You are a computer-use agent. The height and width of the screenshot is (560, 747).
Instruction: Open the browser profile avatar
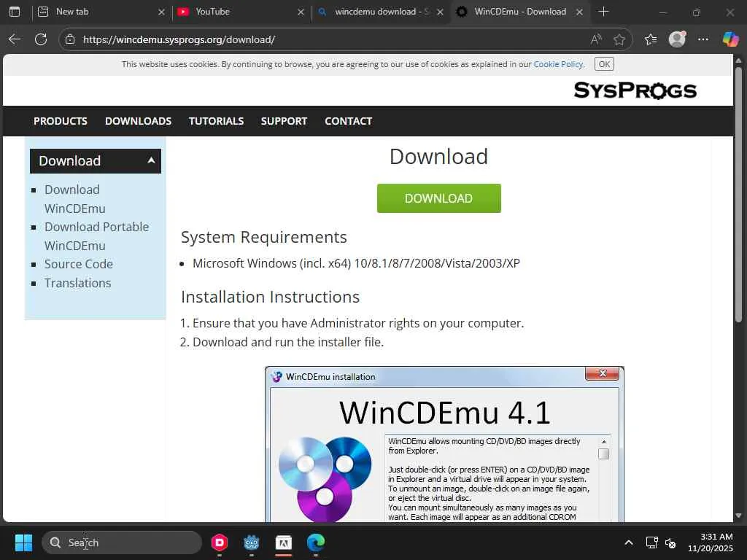677,39
